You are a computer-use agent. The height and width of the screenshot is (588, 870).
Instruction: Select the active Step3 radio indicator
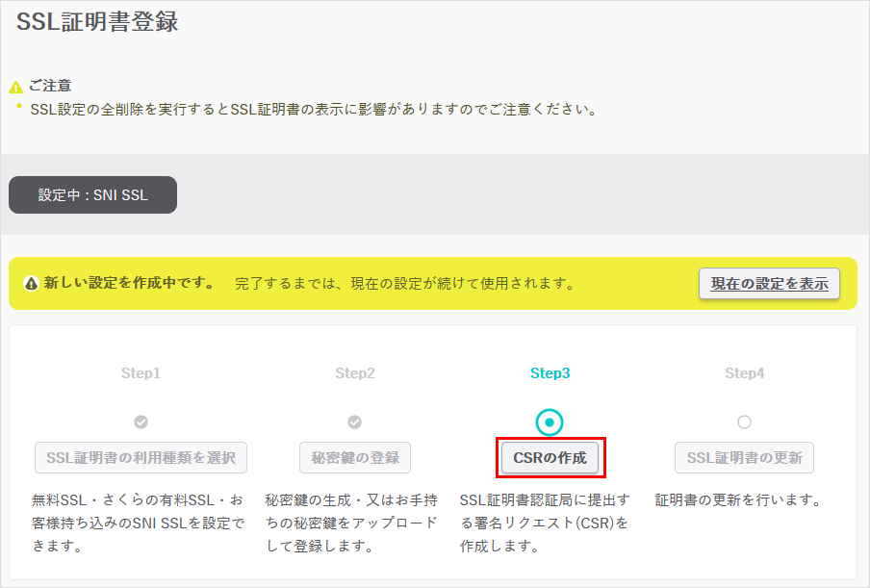tap(549, 422)
